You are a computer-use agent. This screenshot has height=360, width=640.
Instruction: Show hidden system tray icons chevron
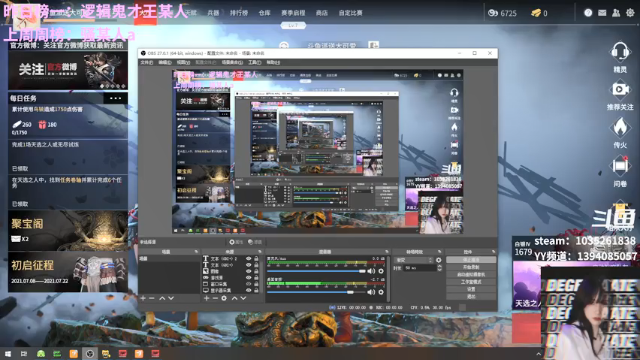point(538,354)
